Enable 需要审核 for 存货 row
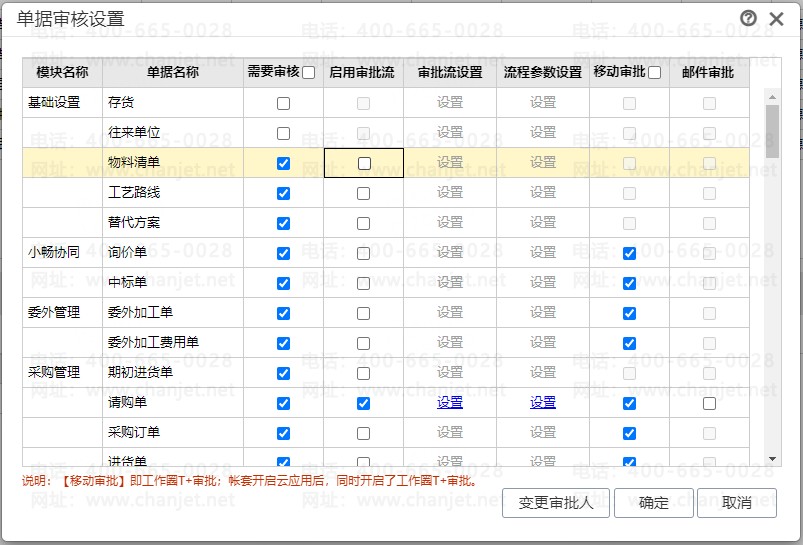 283,103
